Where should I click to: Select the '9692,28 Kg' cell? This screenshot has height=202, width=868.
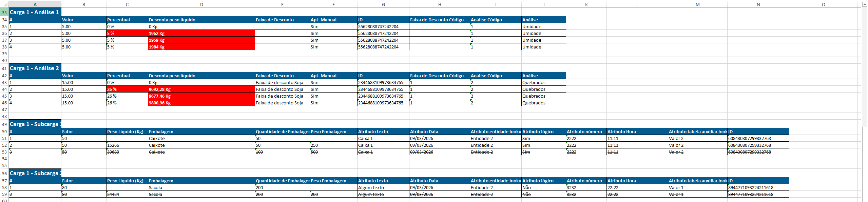coord(201,89)
